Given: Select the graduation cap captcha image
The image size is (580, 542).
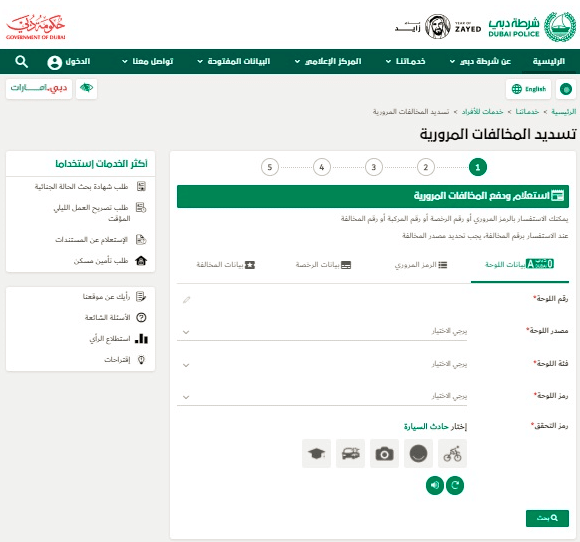Looking at the screenshot, I should coord(316,453).
